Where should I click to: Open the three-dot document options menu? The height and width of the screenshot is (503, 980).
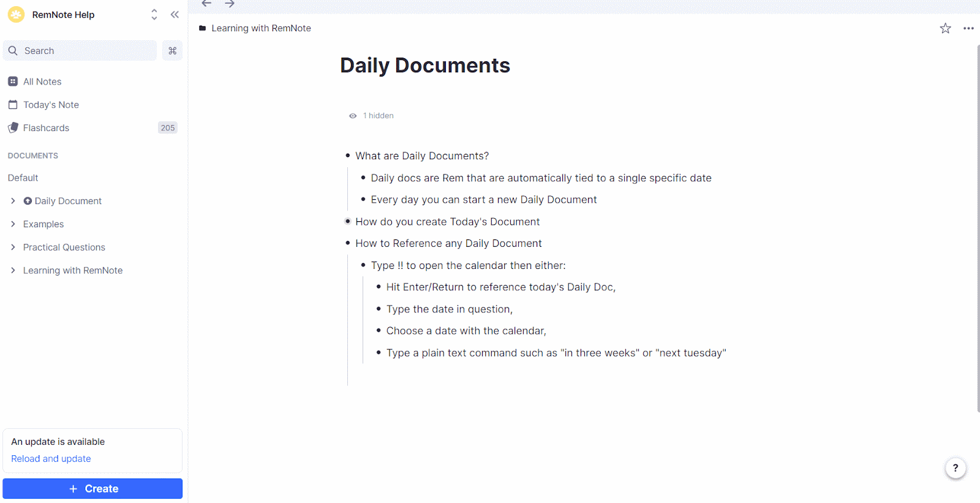pos(968,28)
